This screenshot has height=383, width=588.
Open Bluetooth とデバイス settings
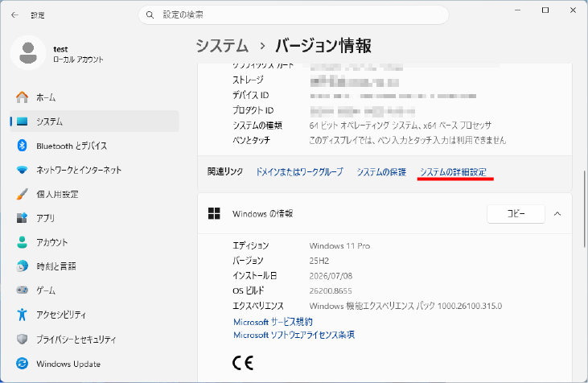tap(94, 146)
